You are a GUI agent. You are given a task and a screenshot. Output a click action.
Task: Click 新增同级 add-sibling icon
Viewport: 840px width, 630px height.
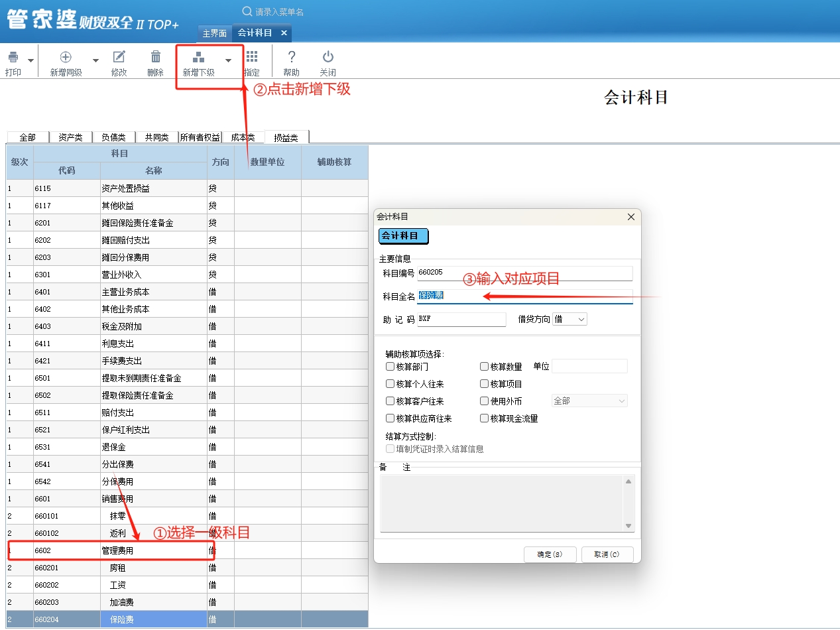click(x=66, y=58)
